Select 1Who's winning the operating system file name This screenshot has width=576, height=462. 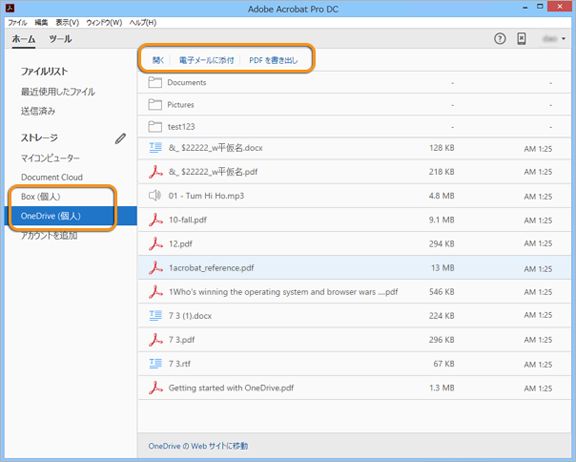(x=283, y=292)
